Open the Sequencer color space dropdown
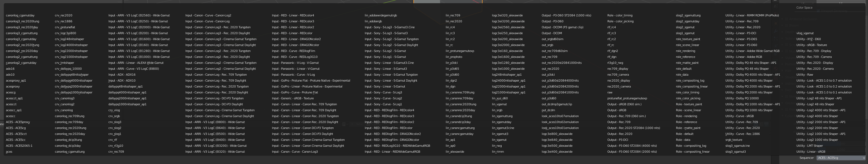The width and height of the screenshot is (868, 164). 840,158
